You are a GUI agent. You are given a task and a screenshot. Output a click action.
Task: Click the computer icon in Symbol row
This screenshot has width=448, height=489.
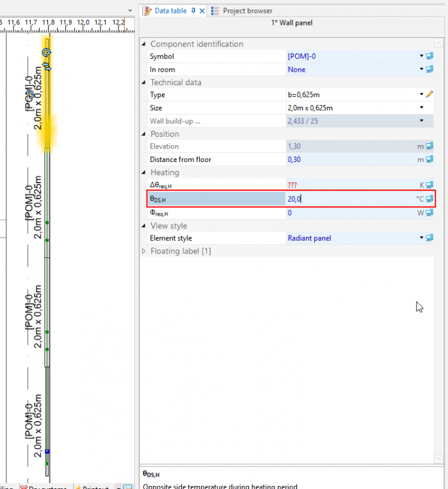coord(429,56)
